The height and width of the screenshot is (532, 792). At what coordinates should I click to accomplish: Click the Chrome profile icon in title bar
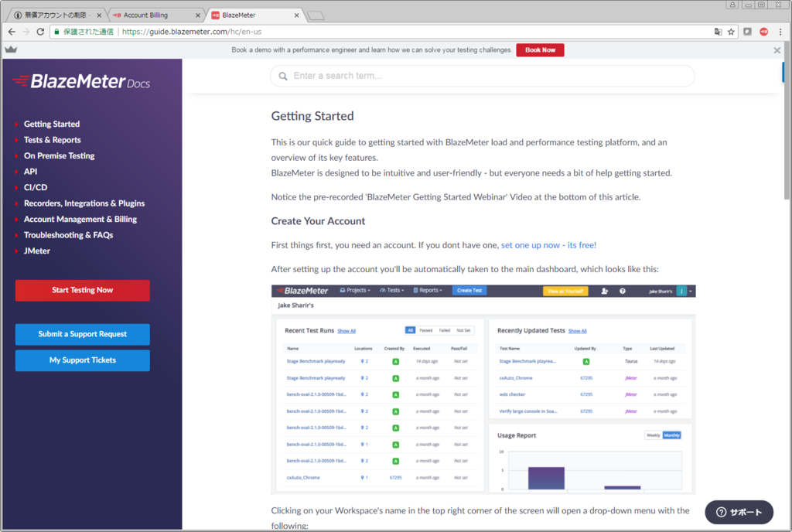(x=732, y=5)
